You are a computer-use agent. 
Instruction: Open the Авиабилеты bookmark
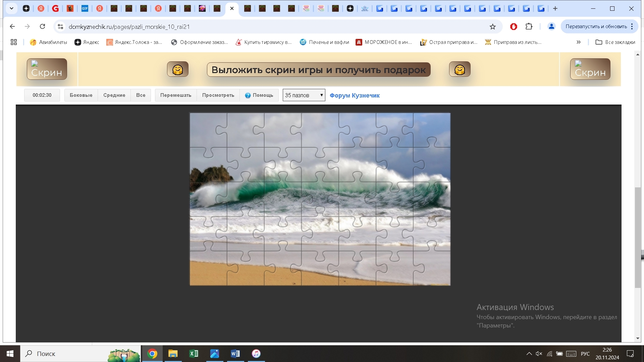click(x=49, y=42)
